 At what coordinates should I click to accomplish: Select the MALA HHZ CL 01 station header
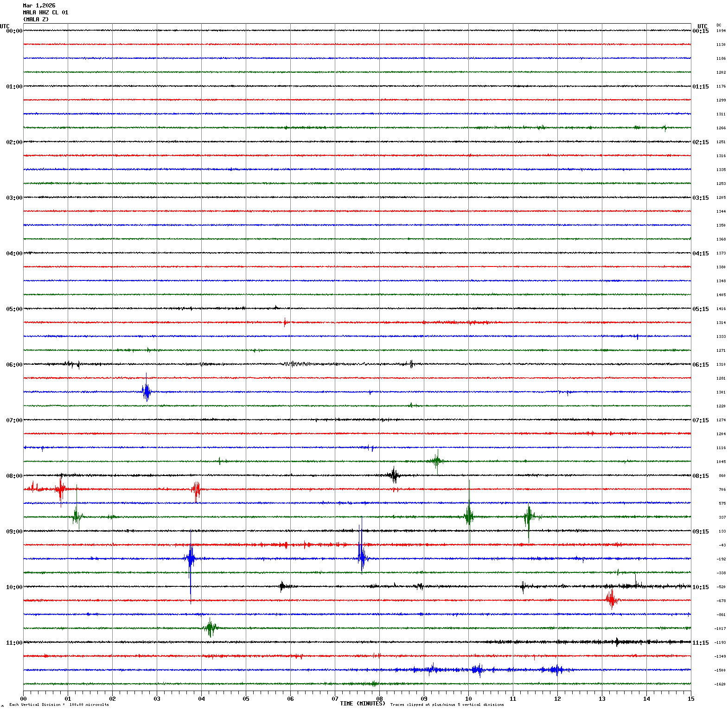pos(45,13)
